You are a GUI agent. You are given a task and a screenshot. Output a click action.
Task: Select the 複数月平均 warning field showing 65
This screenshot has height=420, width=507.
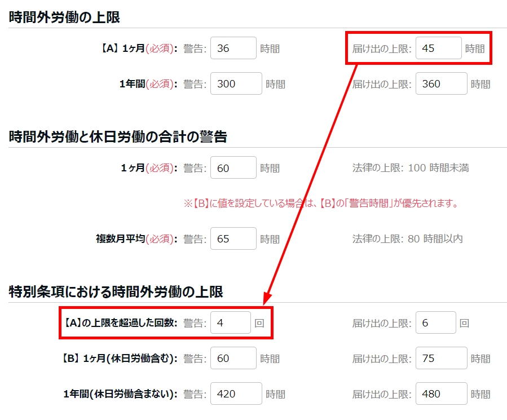click(233, 239)
